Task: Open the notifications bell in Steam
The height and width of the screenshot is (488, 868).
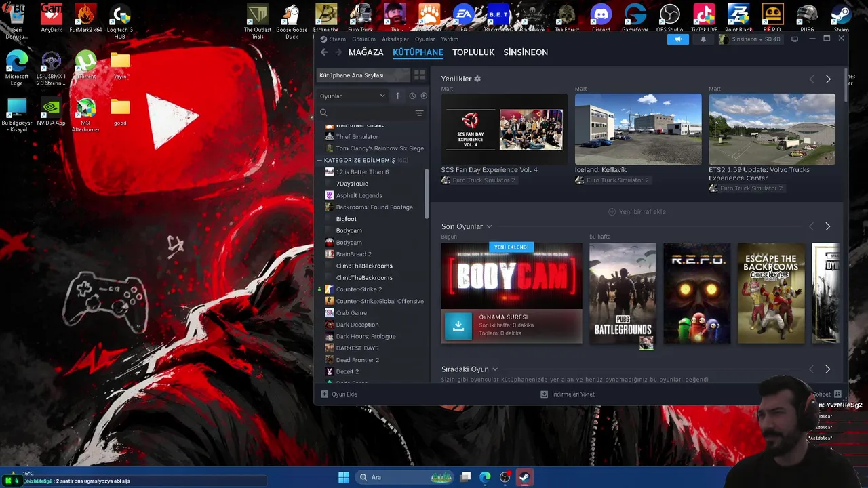Action: (703, 39)
